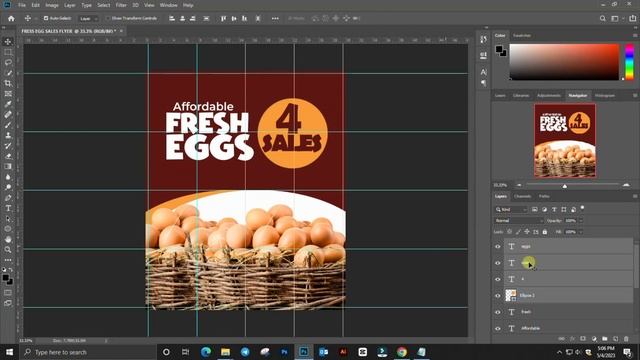The image size is (640, 360).
Task: Open the Image menu
Action: (52, 5)
